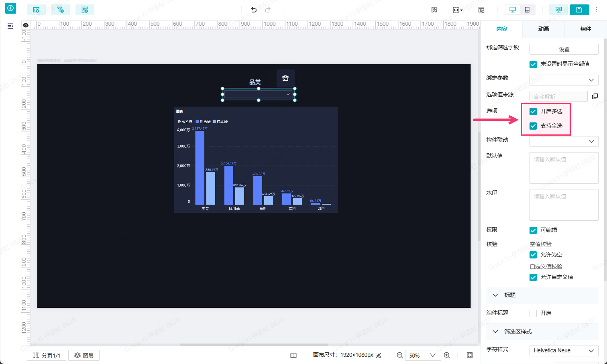Click the keyboard shortcuts icon
The width and height of the screenshot is (607, 364).
tap(293, 356)
